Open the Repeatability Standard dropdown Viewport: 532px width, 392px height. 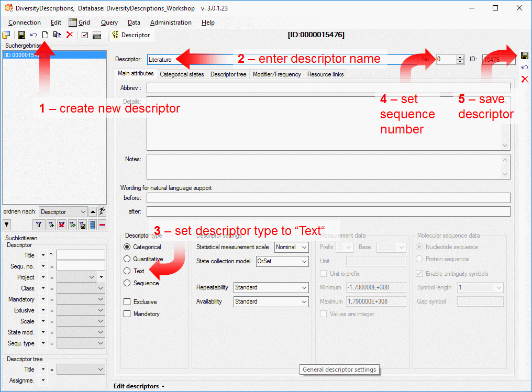271,287
